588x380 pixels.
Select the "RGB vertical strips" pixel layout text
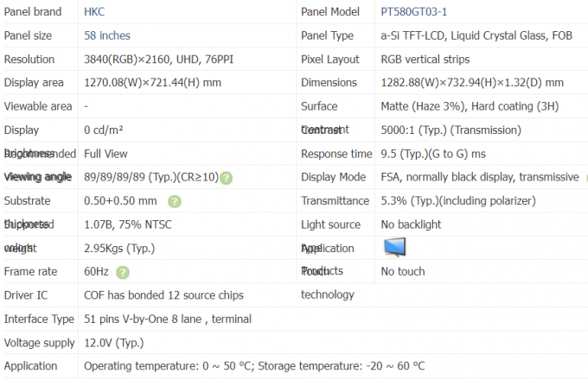coord(425,60)
